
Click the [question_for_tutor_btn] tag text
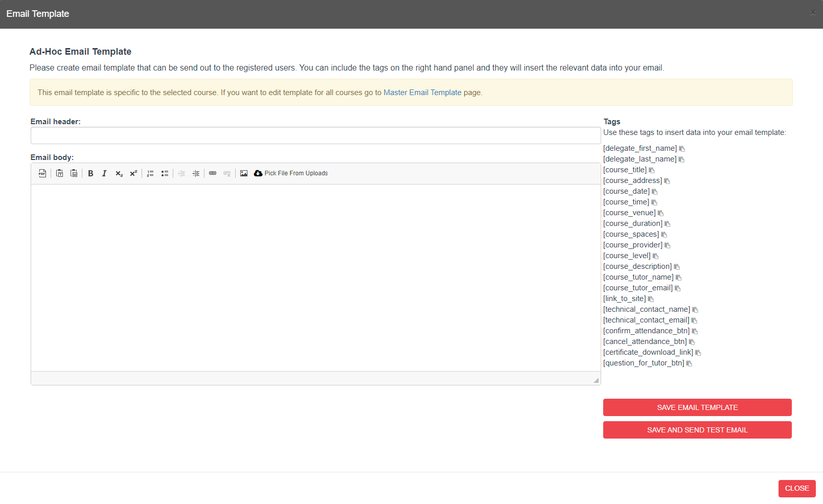coord(644,363)
